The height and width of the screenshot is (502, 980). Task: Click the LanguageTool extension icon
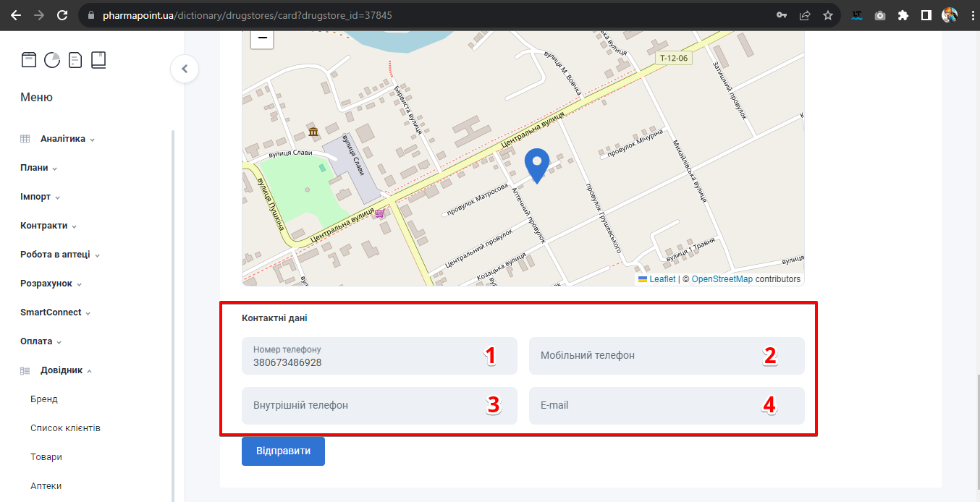(x=857, y=15)
